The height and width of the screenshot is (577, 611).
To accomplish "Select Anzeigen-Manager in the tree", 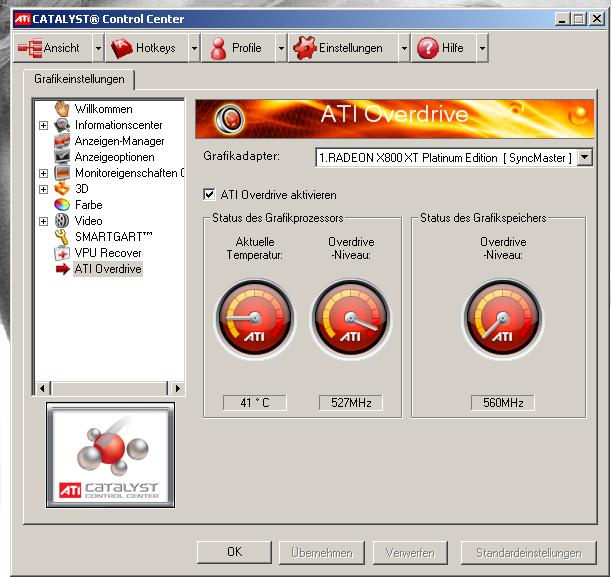I will [x=119, y=141].
